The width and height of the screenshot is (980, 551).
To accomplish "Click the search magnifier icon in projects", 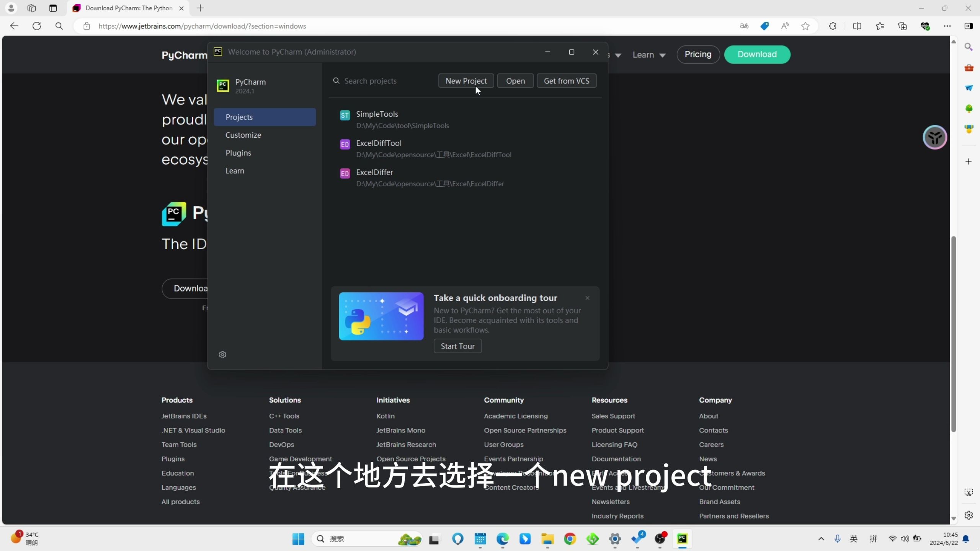I will 336,81.
